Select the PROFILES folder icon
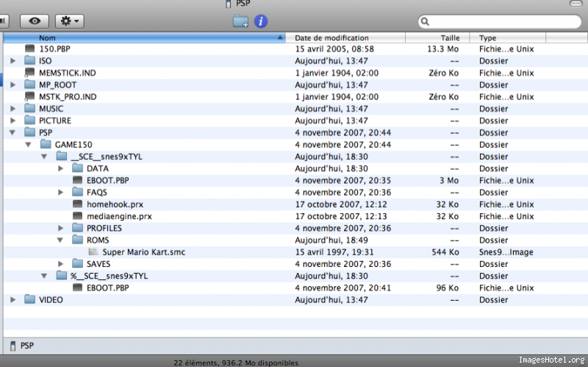This screenshot has height=367, width=588. point(77,228)
